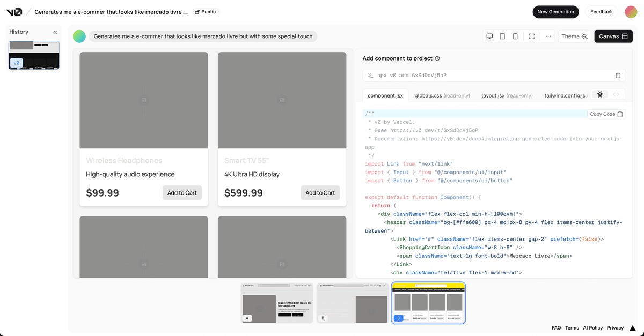Collapse the History panel with the double chevron
644x336 pixels.
[x=55, y=32]
